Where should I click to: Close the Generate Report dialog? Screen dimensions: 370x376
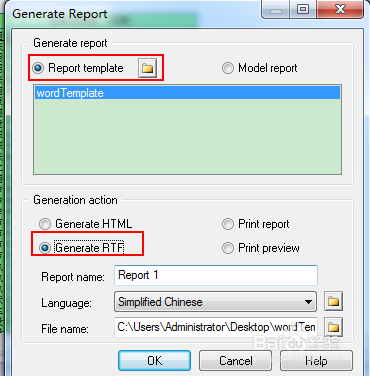coord(340,9)
